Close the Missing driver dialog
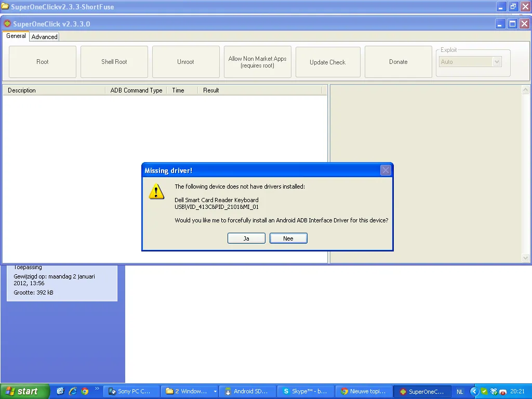Viewport: 532px width, 399px height. point(385,170)
